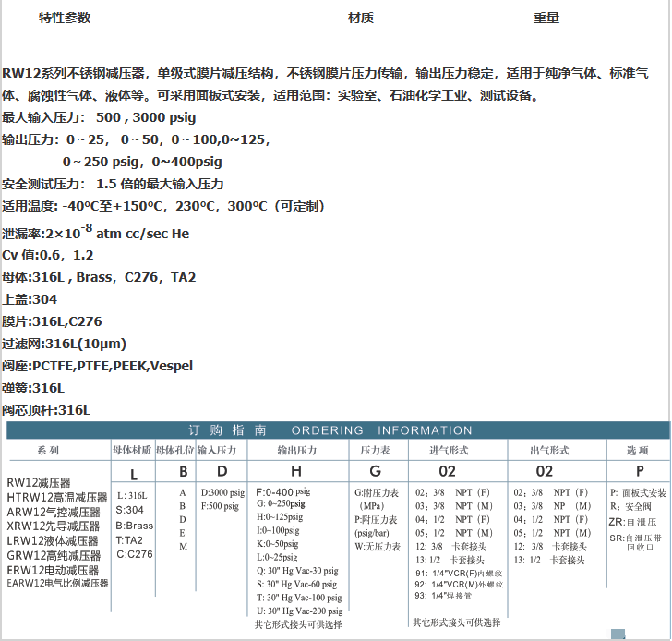Click the G: 0~250psig output option

(282, 503)
